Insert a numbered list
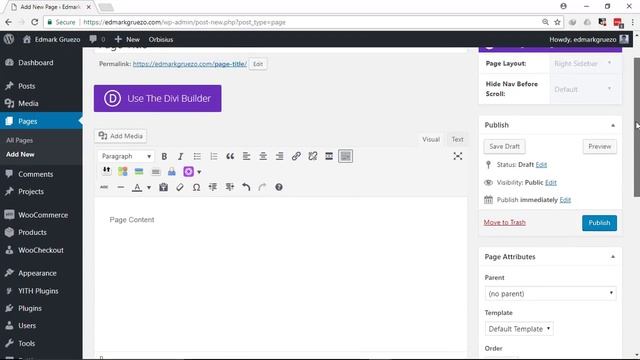Image resolution: width=640 pixels, height=360 pixels. point(213,156)
